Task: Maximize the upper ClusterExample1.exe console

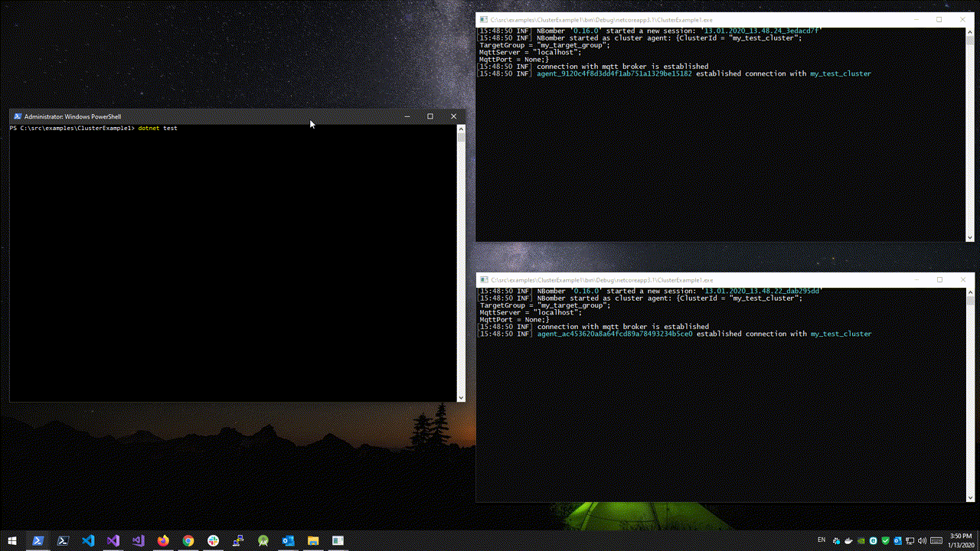Action: [x=939, y=20]
